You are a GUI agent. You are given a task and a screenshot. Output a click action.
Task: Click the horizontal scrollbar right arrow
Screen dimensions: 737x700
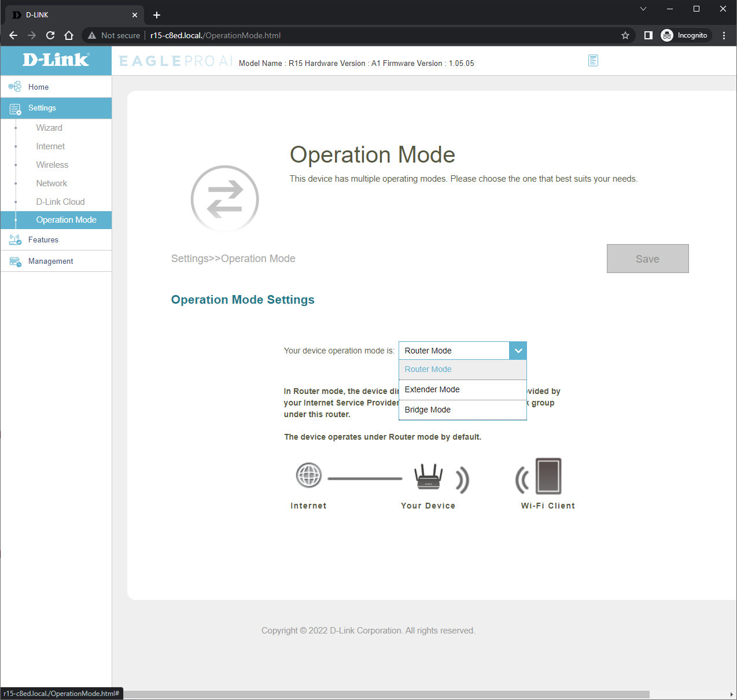point(732,694)
